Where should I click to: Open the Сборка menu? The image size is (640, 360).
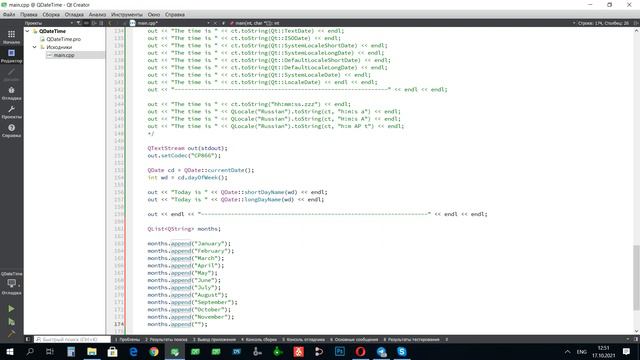pos(51,14)
